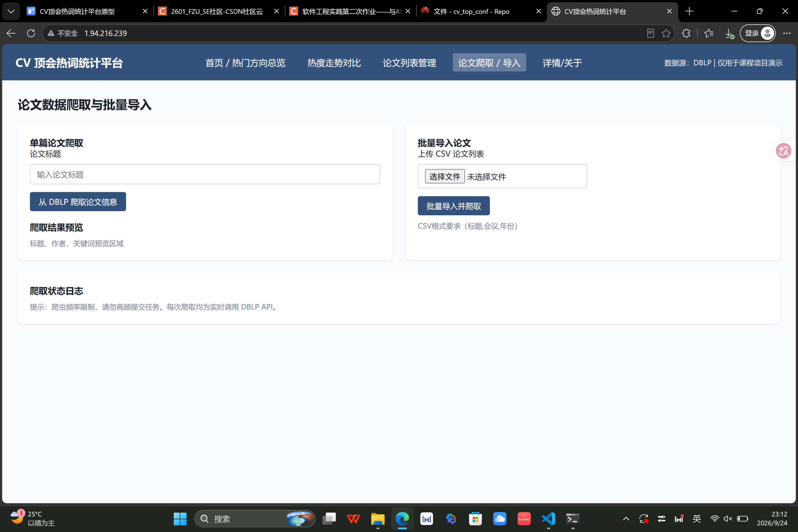Open 热度走势对比 nav item
The height and width of the screenshot is (532, 798).
(334, 63)
